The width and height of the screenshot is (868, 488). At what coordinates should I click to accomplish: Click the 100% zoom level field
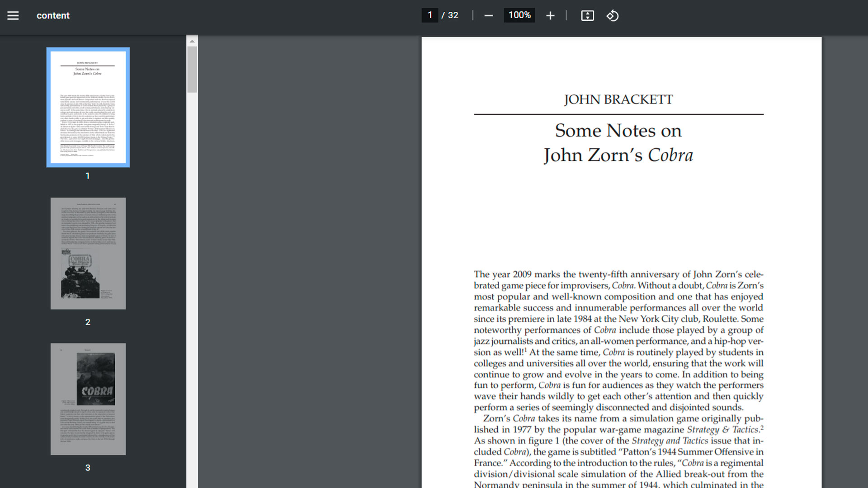(519, 15)
